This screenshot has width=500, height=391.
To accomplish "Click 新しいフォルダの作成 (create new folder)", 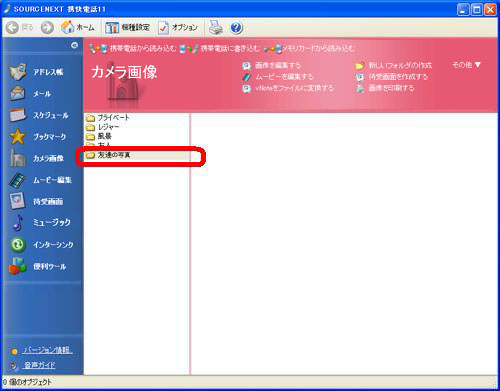I will point(394,65).
